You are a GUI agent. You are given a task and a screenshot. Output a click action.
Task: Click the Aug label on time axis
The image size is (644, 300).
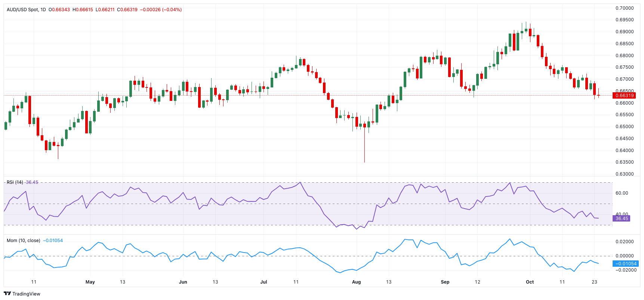coord(356,282)
